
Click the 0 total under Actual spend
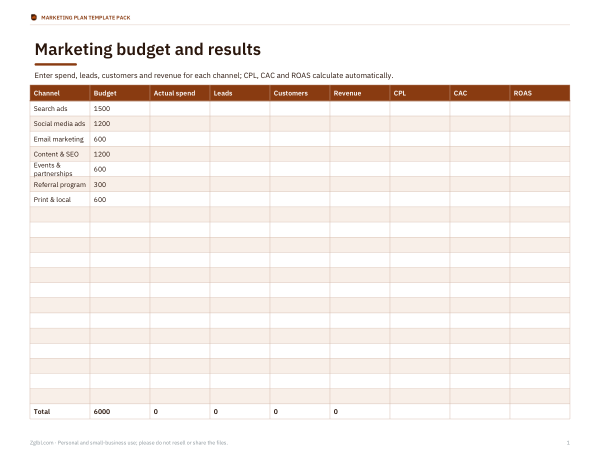pyautogui.click(x=155, y=412)
